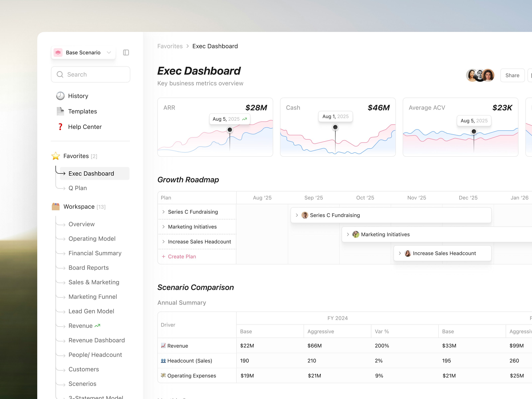Expand Series C Fundraising plan row
This screenshot has width=532, height=399.
coord(164,212)
